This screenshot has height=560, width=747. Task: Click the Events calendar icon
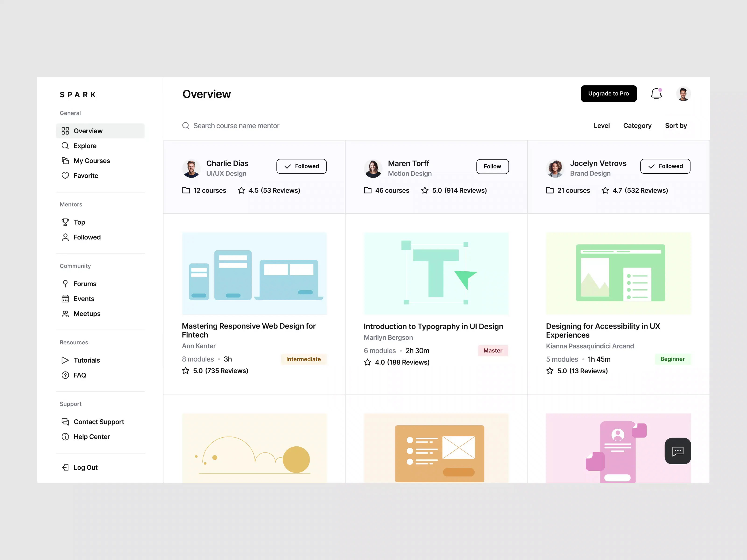(x=65, y=299)
